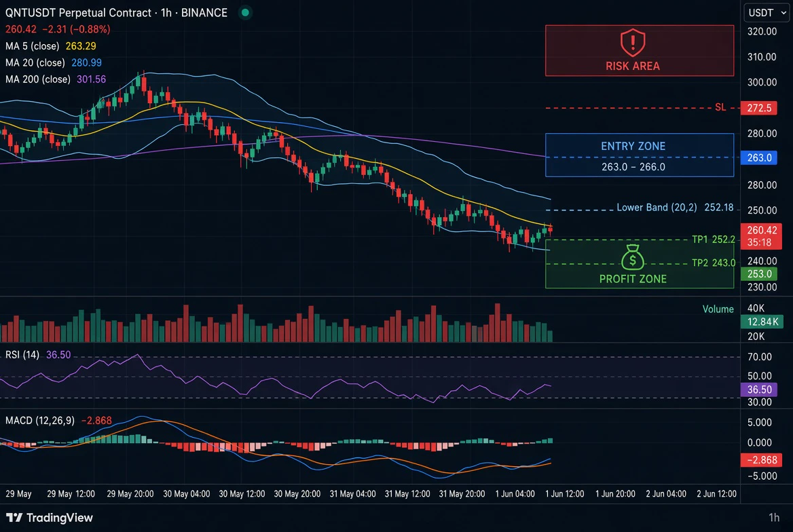Select the MA 20 (close) legend label
The image size is (793, 532).
point(35,62)
